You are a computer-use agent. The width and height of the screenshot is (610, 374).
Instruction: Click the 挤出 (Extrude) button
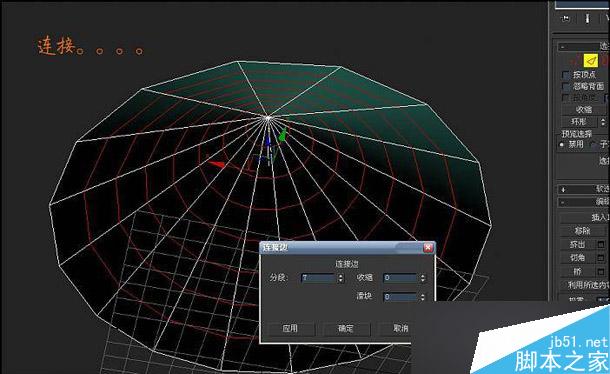(577, 244)
